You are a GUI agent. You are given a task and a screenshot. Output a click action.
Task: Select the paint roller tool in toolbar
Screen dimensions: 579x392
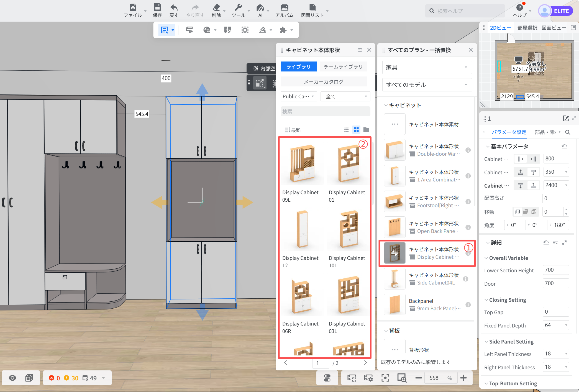tap(189, 30)
